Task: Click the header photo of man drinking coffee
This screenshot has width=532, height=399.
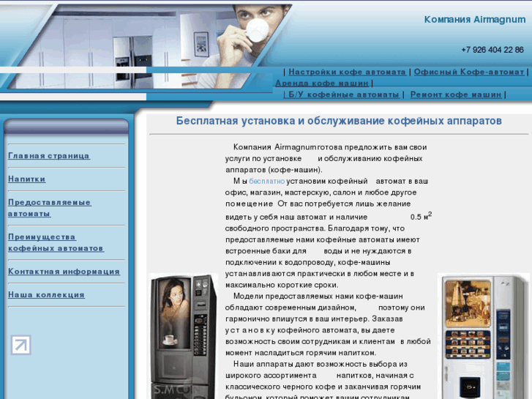Action: (149, 47)
